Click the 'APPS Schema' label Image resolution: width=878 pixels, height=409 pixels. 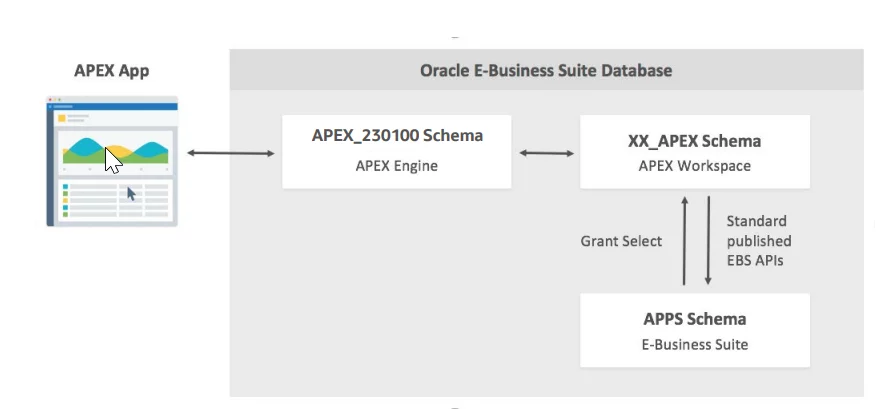[694, 319]
